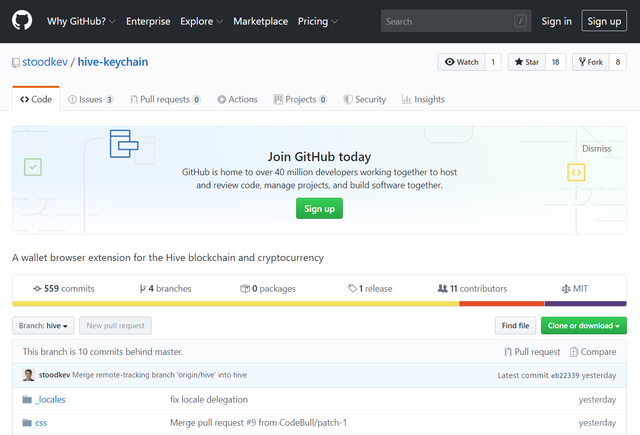Watch the repository

[x=462, y=62]
